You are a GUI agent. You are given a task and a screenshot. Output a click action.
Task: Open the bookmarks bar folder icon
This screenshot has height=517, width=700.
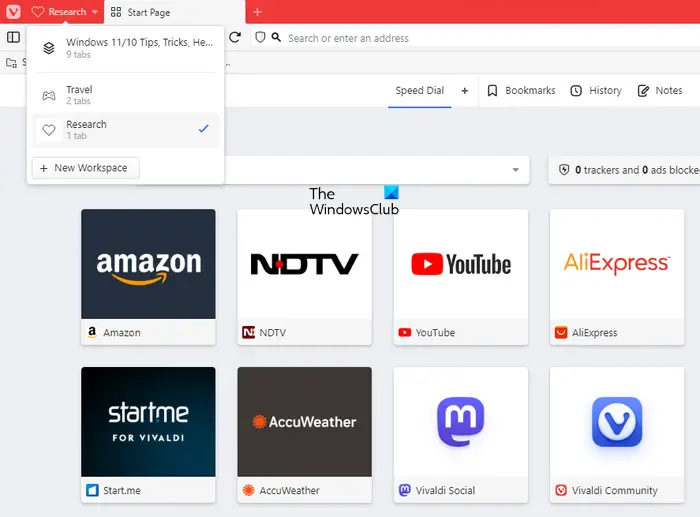pos(12,63)
